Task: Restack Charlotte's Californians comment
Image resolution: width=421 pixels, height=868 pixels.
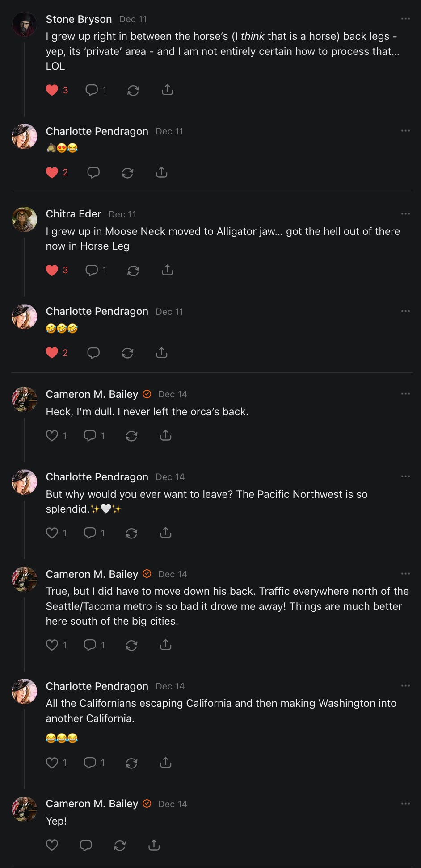Action: (131, 763)
